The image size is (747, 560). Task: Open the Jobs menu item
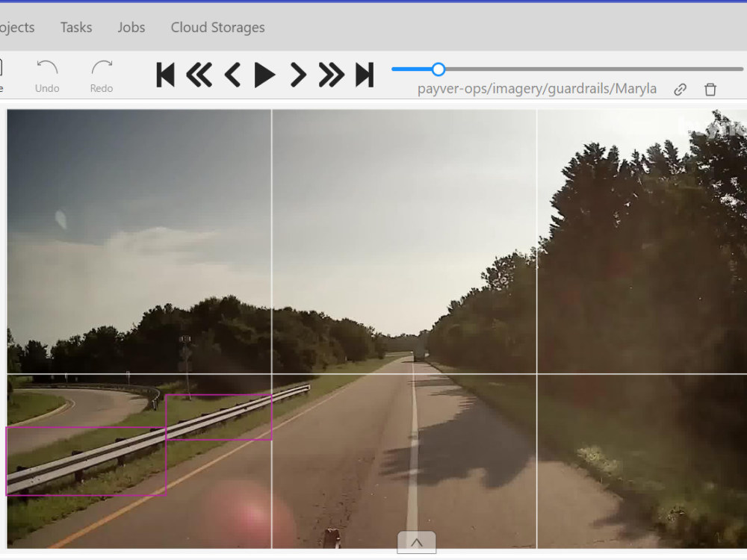click(131, 28)
